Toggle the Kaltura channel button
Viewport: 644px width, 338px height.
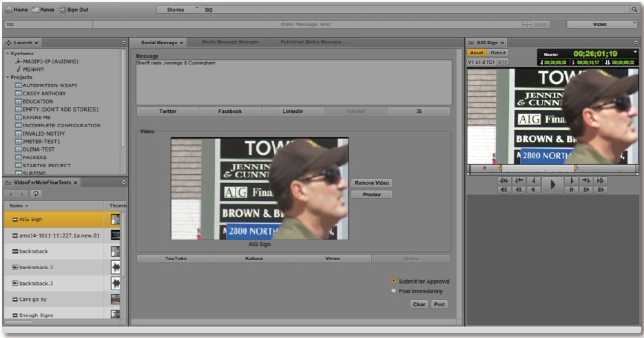(254, 259)
